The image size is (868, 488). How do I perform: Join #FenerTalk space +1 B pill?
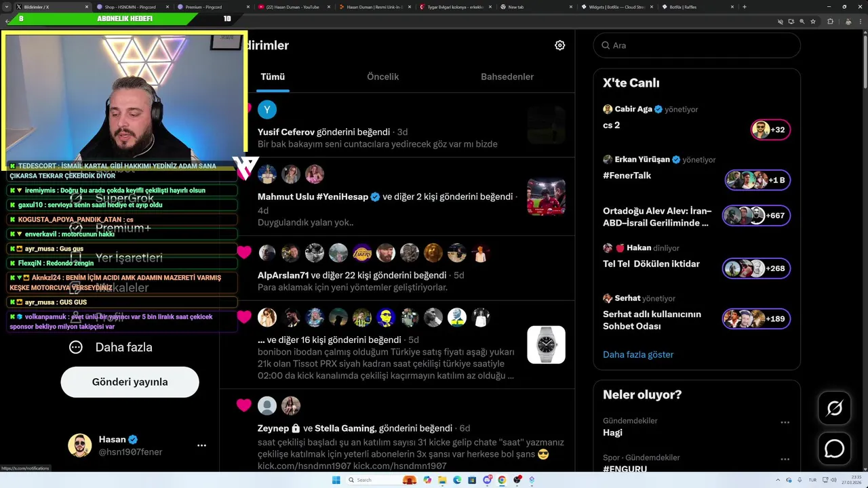(x=757, y=180)
